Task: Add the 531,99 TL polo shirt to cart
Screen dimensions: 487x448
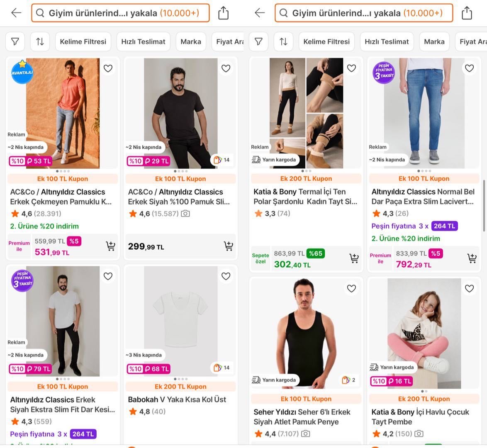Action: (x=110, y=246)
